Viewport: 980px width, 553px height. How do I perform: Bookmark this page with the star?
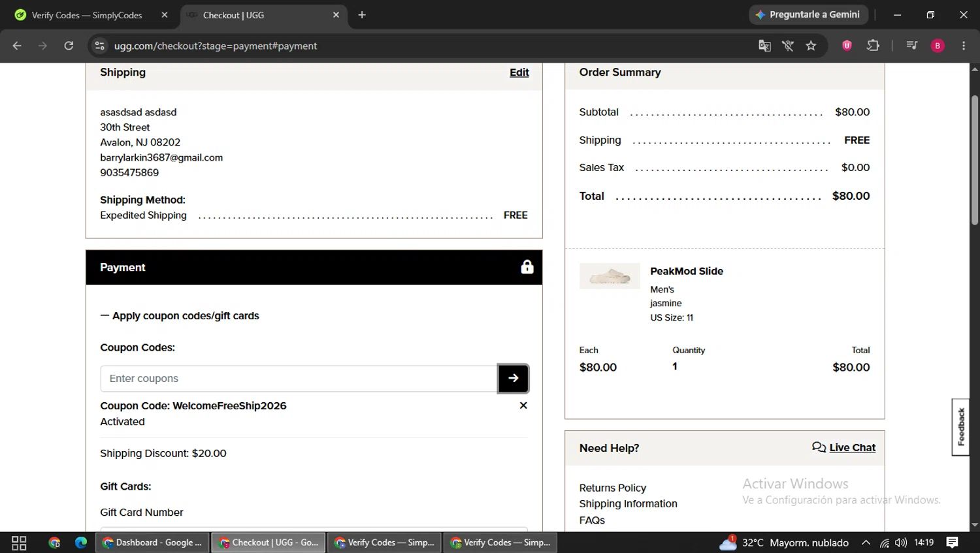click(811, 46)
